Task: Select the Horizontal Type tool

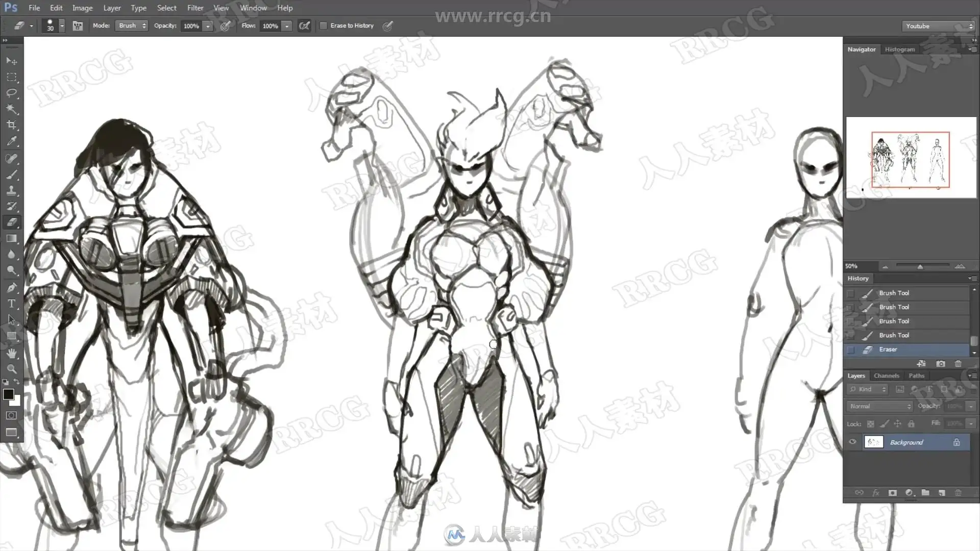Action: coord(11,304)
